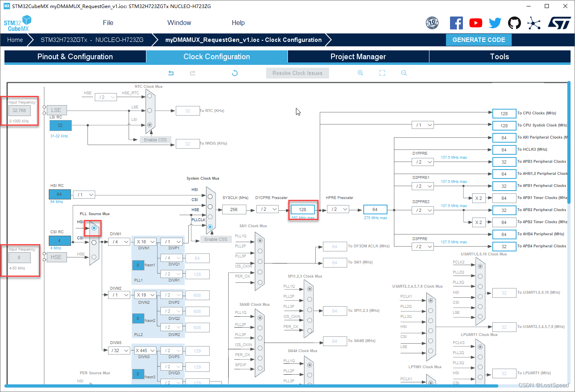Open the HPRE Prescaler /2 dropdown

[x=338, y=209]
